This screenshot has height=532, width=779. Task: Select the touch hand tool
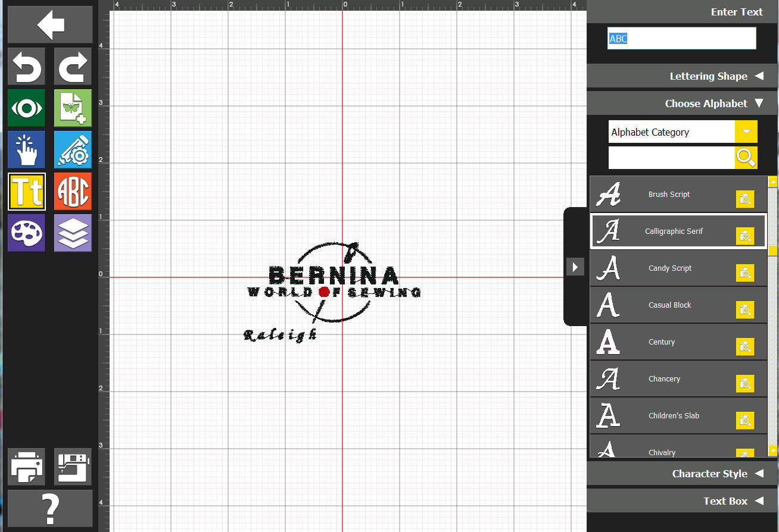pyautogui.click(x=26, y=150)
